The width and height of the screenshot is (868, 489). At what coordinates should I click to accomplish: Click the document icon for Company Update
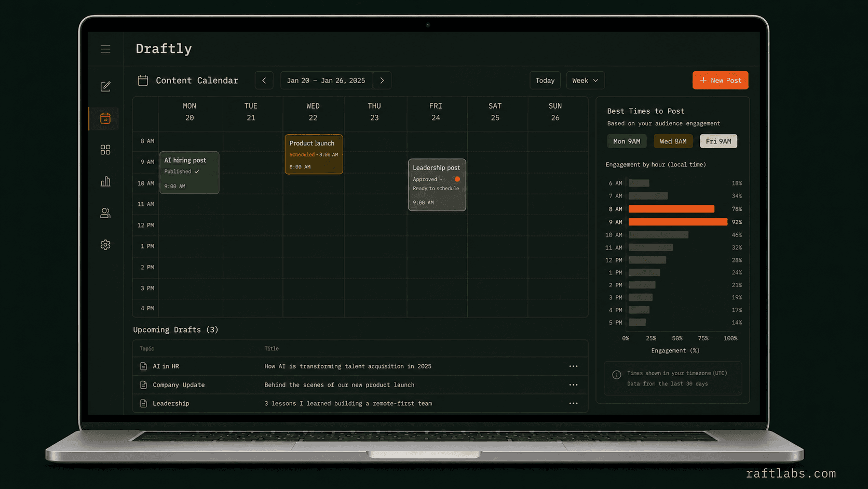[143, 385]
